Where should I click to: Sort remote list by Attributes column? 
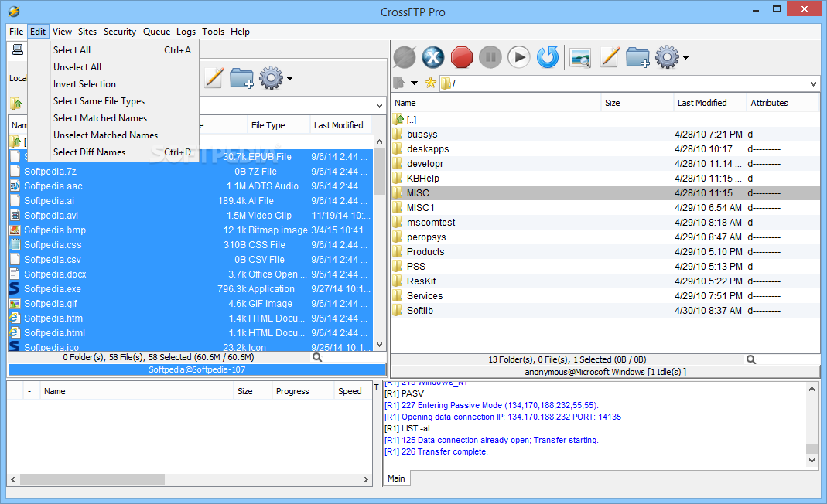783,103
